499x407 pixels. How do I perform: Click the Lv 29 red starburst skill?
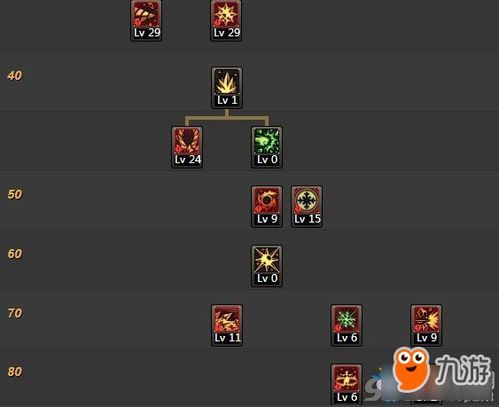[226, 20]
